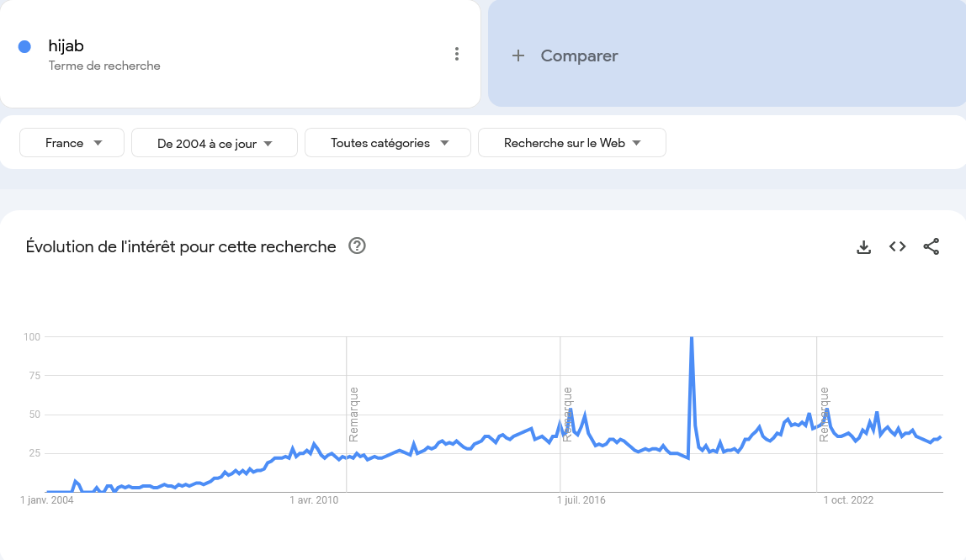Click the 'Terme de recherche' subtitle
966x560 pixels.
(104, 66)
